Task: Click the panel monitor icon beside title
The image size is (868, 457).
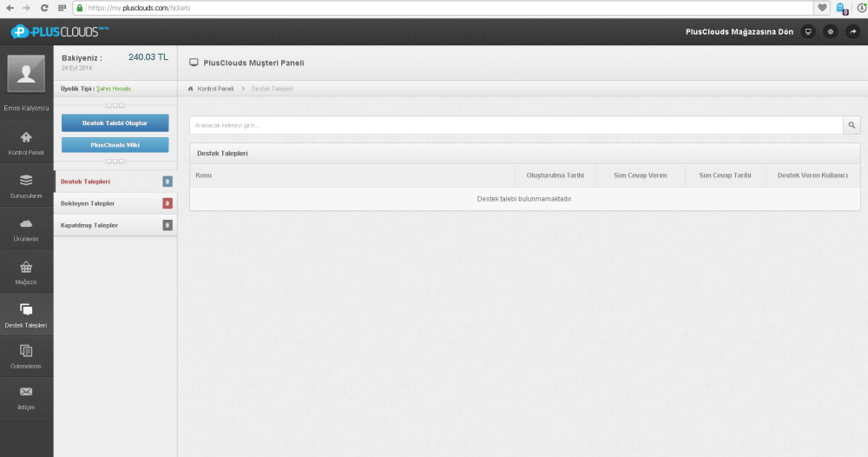Action: 194,63
